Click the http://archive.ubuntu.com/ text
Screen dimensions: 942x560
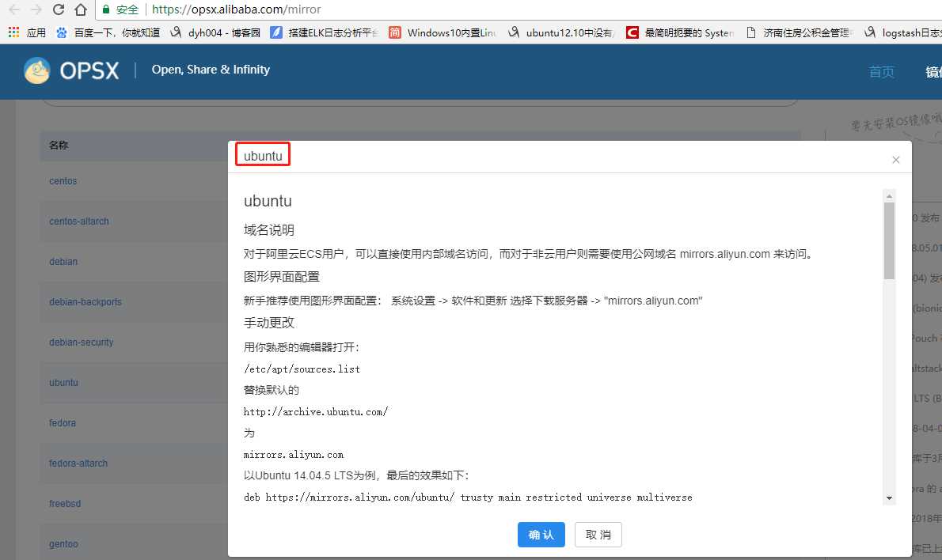(315, 412)
